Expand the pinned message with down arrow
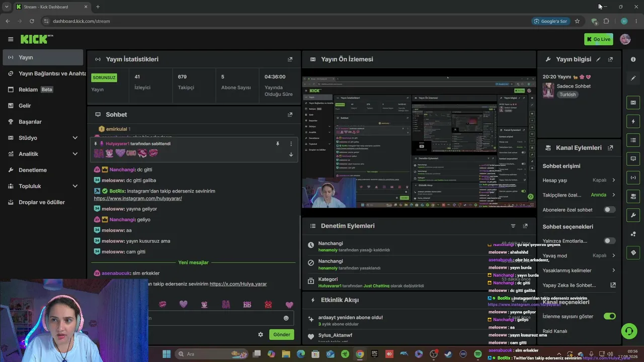 pyautogui.click(x=291, y=154)
